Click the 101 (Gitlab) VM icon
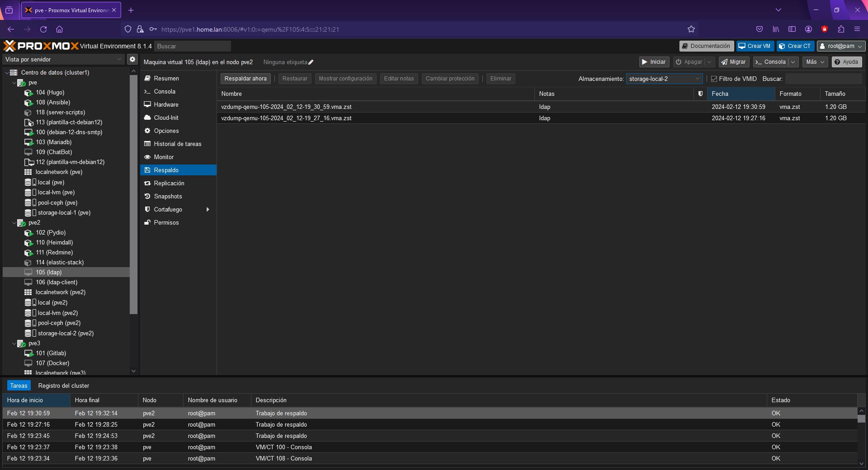 (28, 353)
